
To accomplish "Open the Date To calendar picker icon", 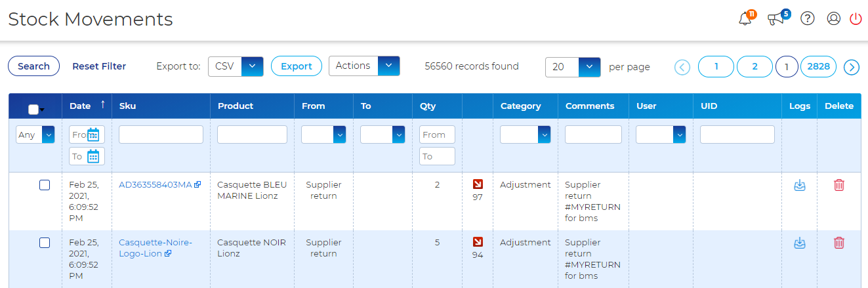I will (x=93, y=156).
